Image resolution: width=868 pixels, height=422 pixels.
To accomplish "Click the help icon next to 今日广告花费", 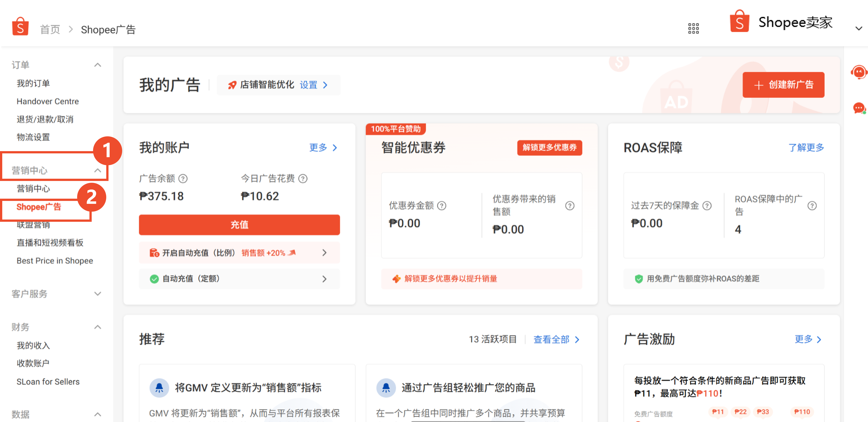I will coord(303,178).
